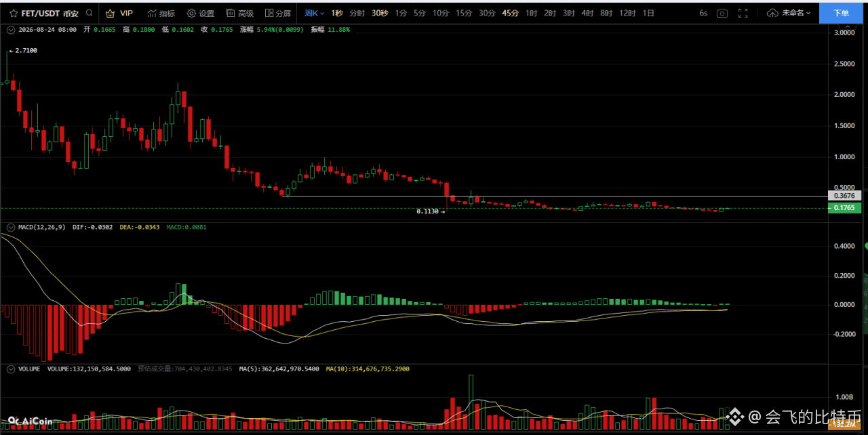Click the MACD(12,26,9) indicator label

(41, 227)
